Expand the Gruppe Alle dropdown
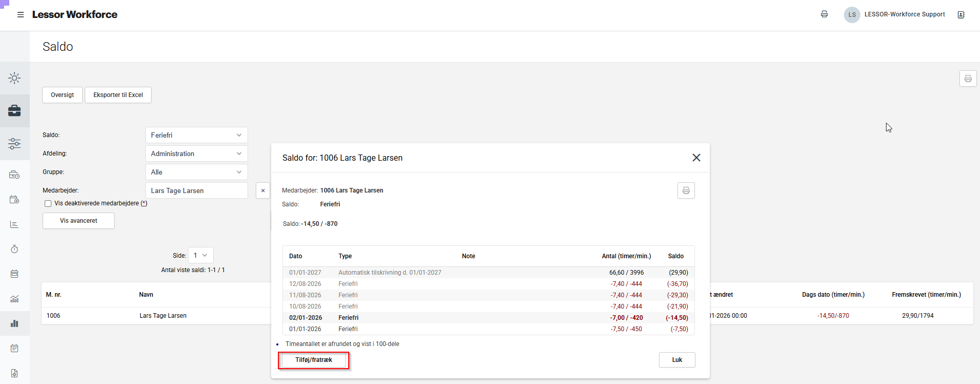This screenshot has height=384, width=980. pyautogui.click(x=196, y=172)
